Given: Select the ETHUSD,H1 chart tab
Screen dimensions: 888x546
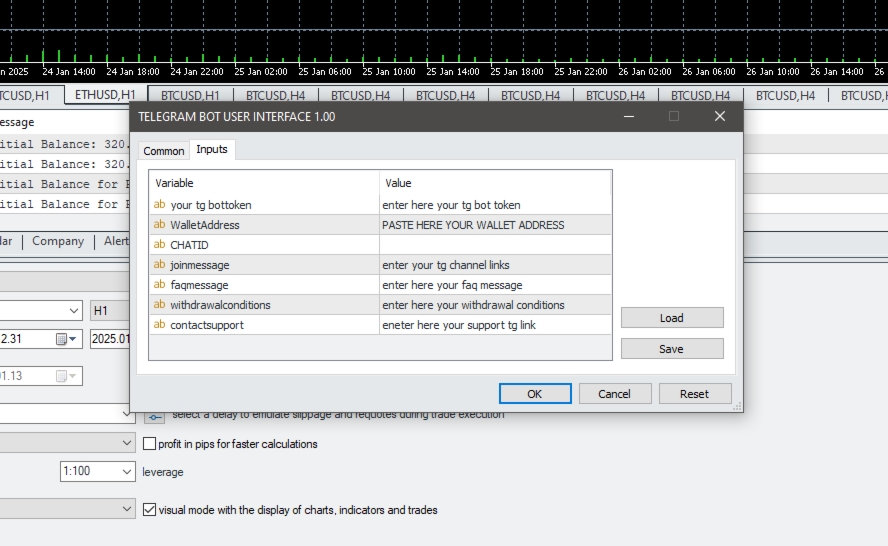Looking at the screenshot, I should click(x=105, y=95).
